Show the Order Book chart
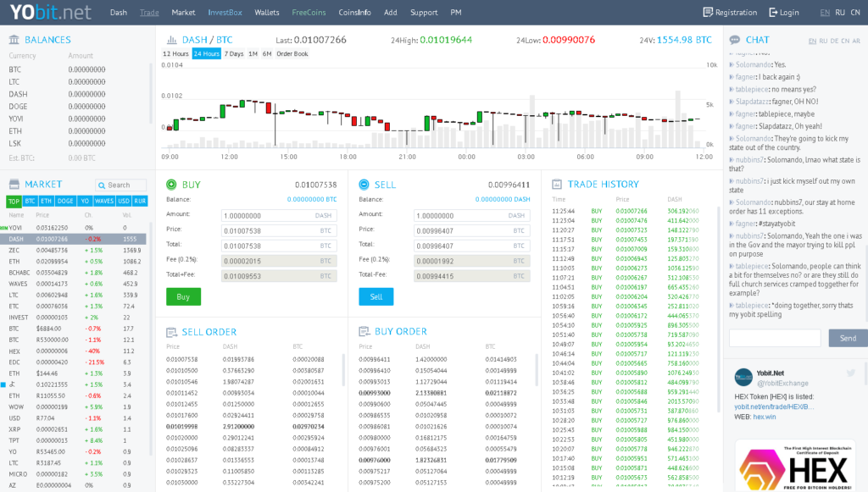Screen dimensions: 868x492 [292, 53]
